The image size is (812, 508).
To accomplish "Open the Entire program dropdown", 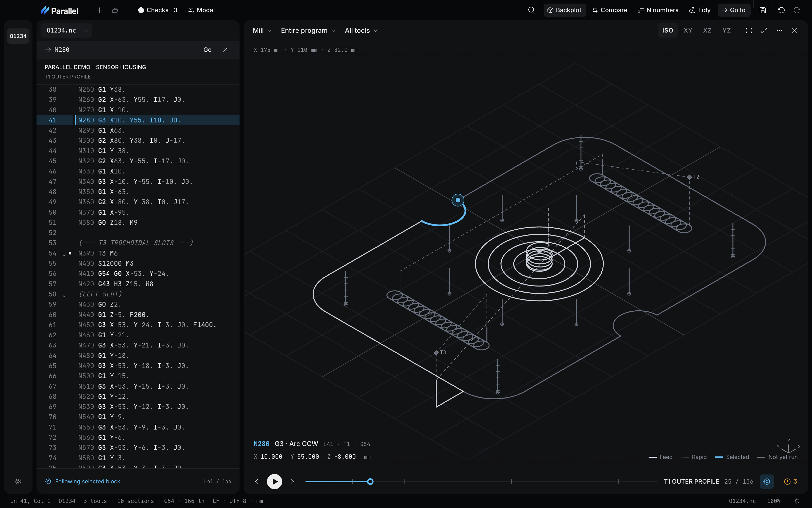I will pyautogui.click(x=308, y=30).
